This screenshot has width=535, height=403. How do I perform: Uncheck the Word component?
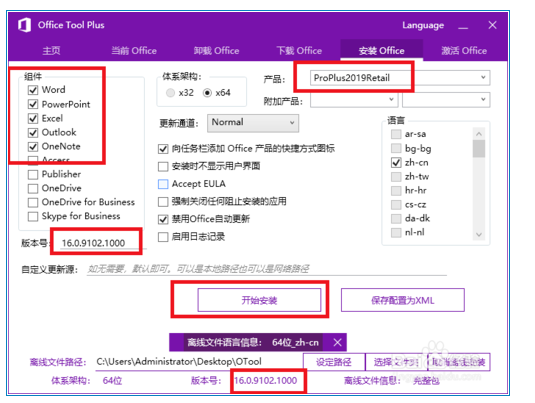coord(33,90)
